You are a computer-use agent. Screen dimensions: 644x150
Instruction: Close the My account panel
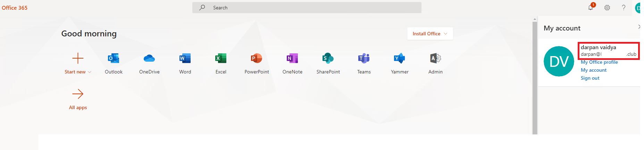[638, 27]
